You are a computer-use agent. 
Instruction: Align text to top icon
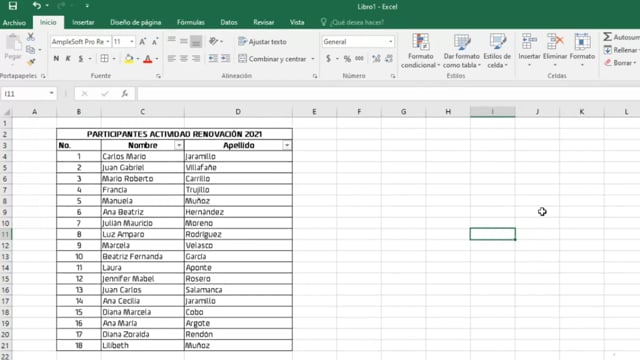tap(172, 41)
